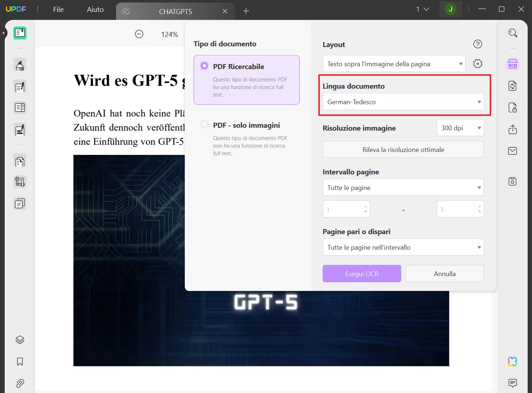Click the Share export icon
The height and width of the screenshot is (393, 532).
click(x=513, y=129)
